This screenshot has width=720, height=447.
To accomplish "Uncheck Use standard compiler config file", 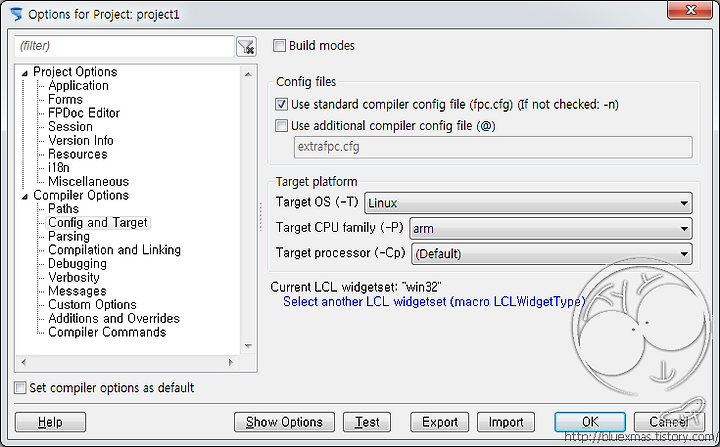I will (281, 104).
